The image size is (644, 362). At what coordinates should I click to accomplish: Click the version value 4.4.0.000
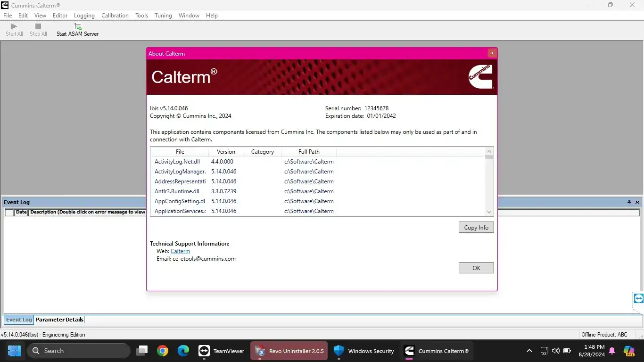[x=222, y=162]
